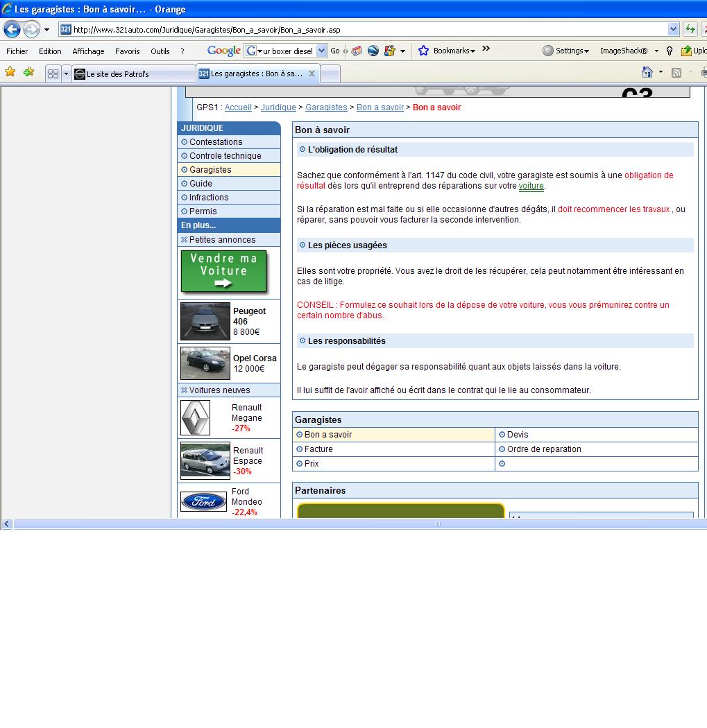The width and height of the screenshot is (707, 728).
Task: Close the Les garagistes tab
Action: (312, 73)
